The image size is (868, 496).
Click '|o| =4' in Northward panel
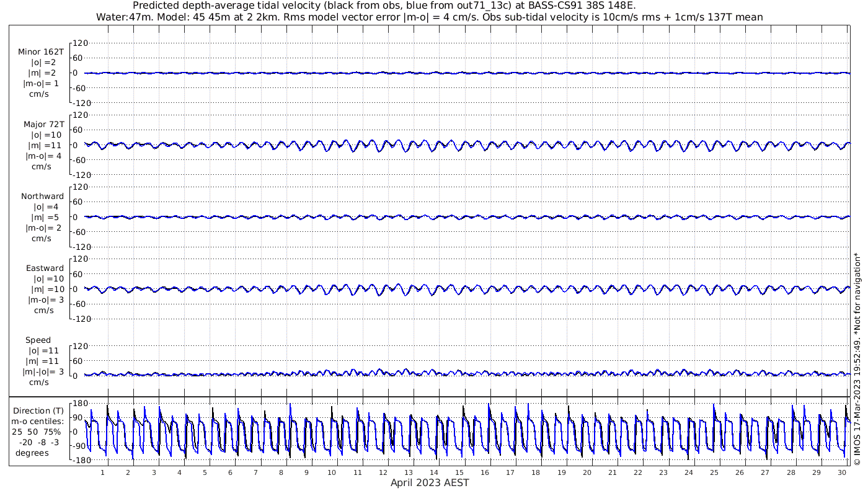tap(46, 206)
